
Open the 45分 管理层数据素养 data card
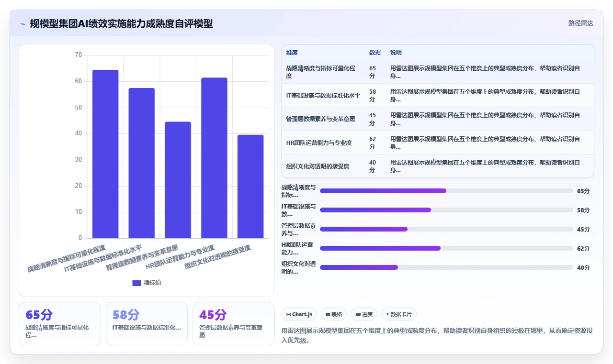[x=234, y=323]
